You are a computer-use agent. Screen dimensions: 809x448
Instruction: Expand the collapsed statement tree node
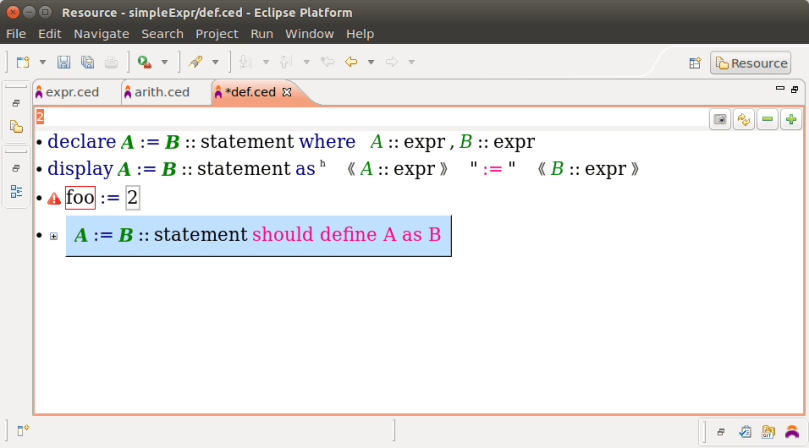54,236
